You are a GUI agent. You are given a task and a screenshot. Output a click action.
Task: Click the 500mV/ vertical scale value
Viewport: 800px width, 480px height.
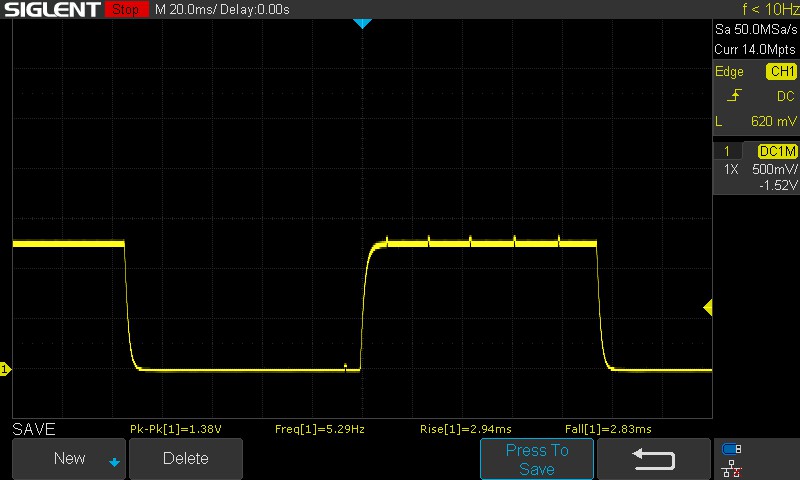point(774,169)
